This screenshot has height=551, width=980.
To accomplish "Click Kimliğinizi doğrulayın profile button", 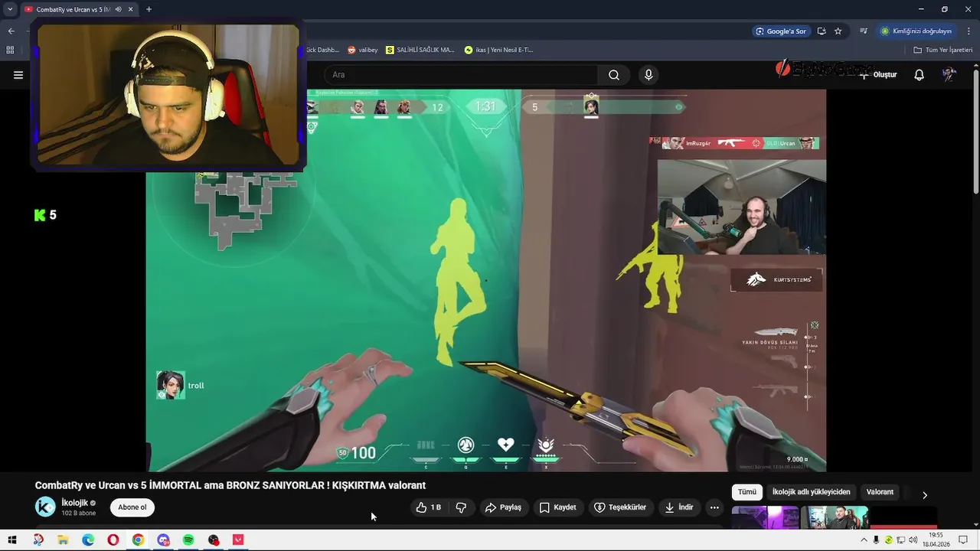I will tap(916, 31).
